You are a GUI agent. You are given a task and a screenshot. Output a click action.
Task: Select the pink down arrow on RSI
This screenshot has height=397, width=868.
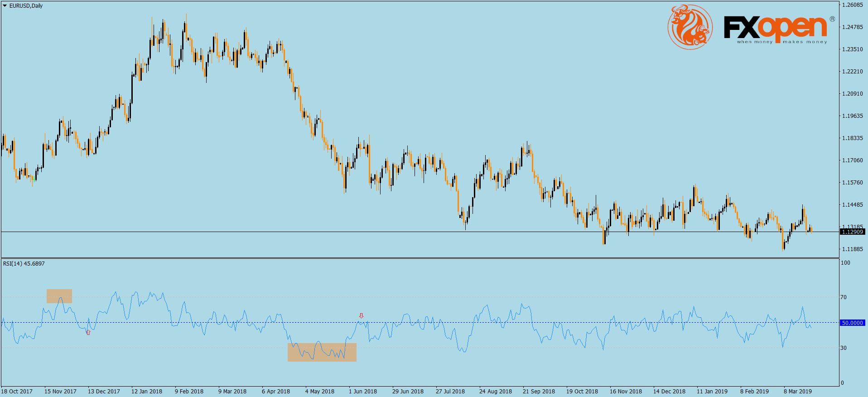point(361,315)
